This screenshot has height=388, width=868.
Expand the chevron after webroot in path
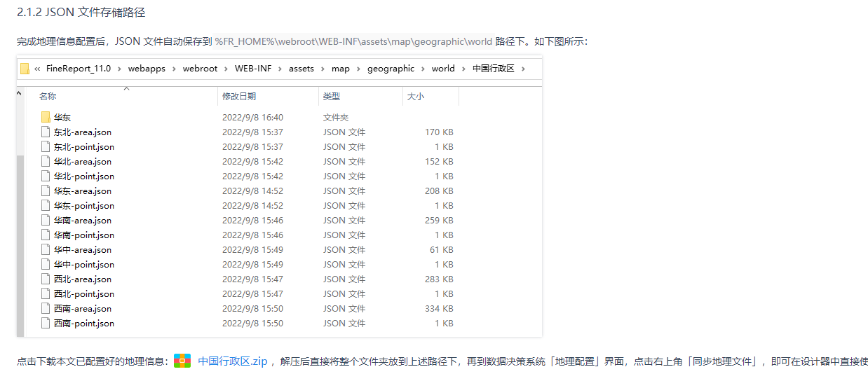coord(227,69)
